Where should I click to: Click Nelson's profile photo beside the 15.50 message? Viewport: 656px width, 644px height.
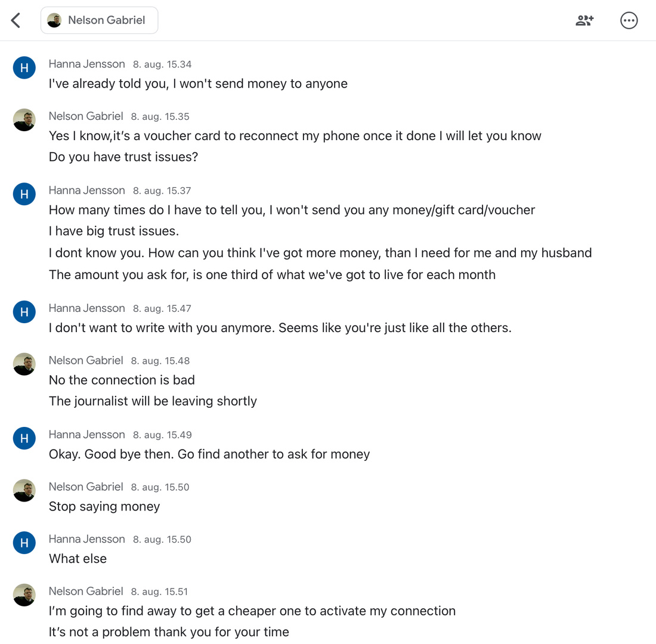click(24, 490)
